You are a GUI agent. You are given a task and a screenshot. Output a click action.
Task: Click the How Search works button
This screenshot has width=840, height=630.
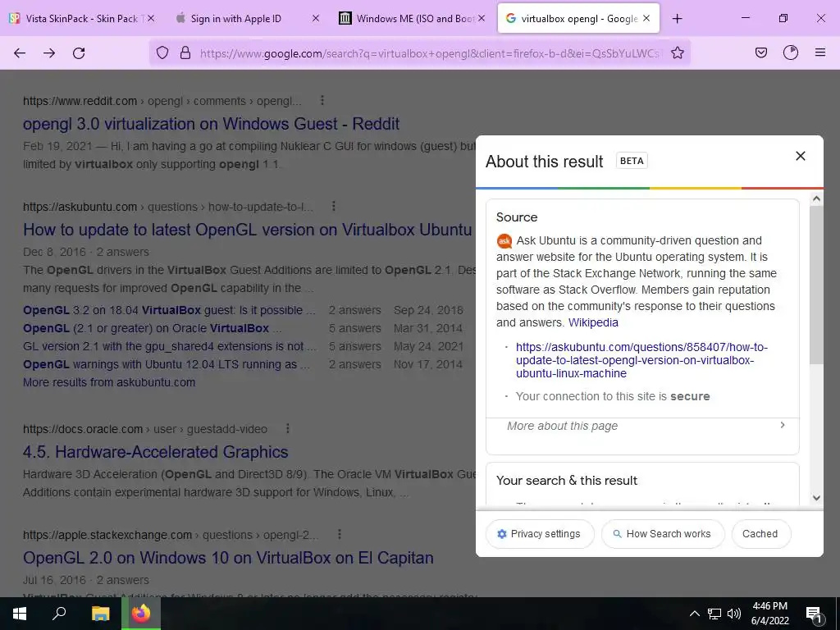click(x=663, y=533)
